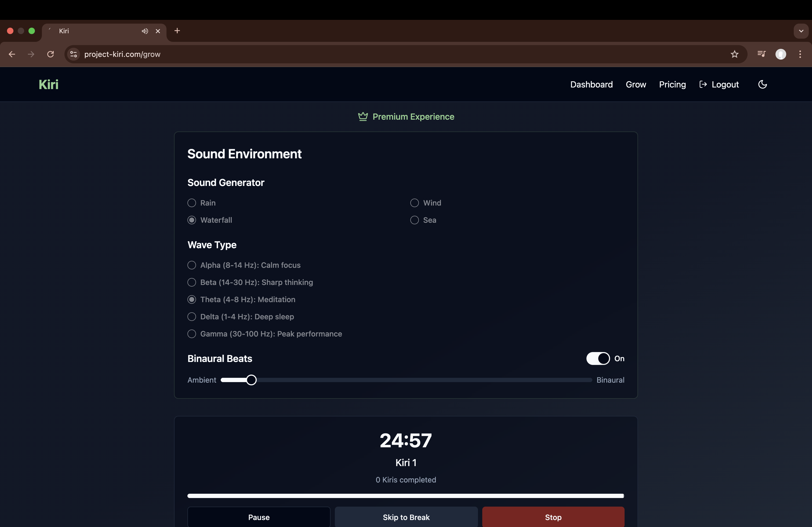The width and height of the screenshot is (812, 527).
Task: Enable the Rain sound generator
Action: tap(191, 203)
